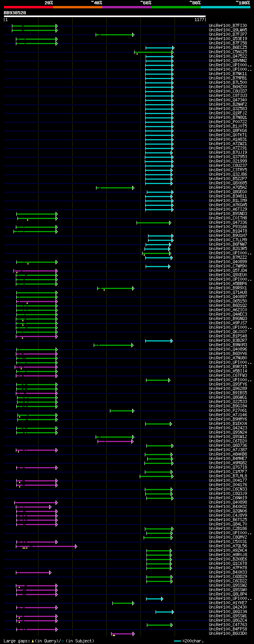Viewport: 254px width, 644px height.
Task: Open hit UniRef100_C5A125
Action: [x=228, y=52]
